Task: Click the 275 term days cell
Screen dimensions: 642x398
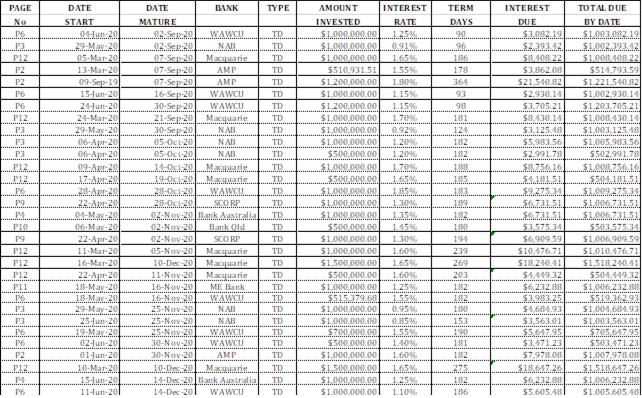Action: [x=461, y=368]
